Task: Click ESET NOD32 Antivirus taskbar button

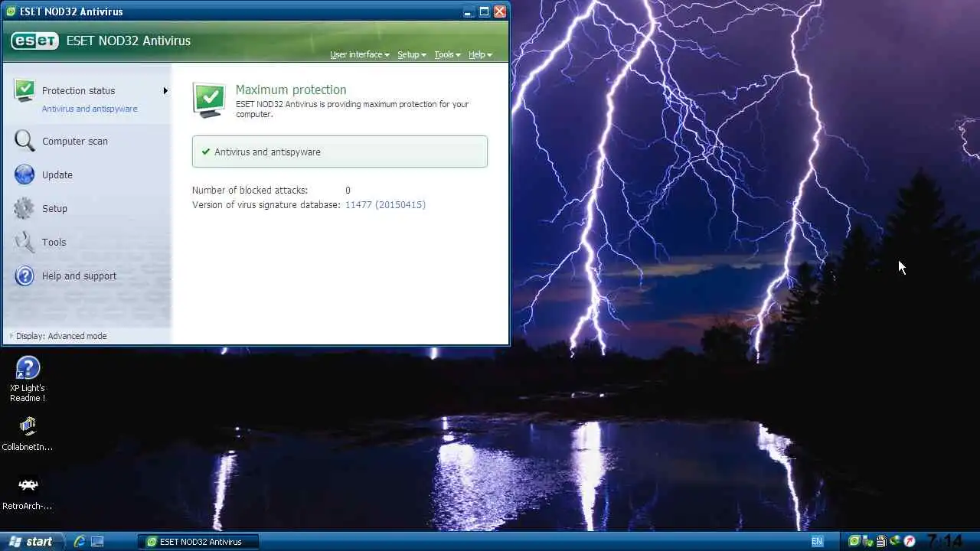Action: tap(199, 541)
